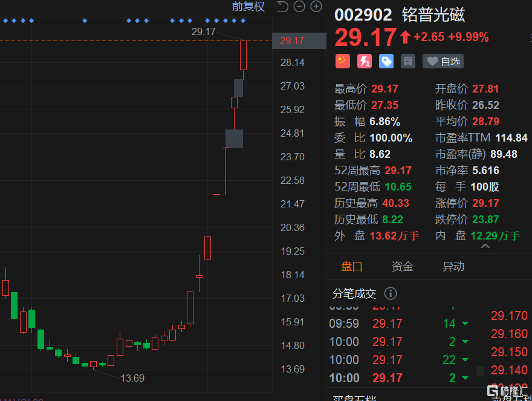Click the gray note bookmark icon
Screen dimensions: 532x401
(x=408, y=62)
